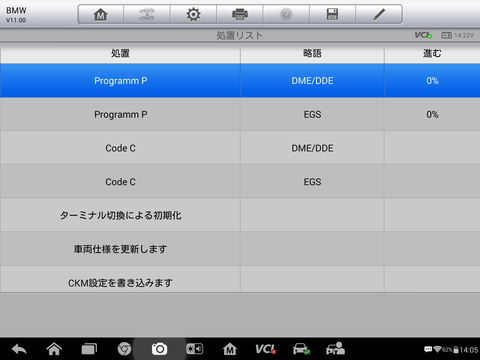Open the help question mark icon
The width and height of the screenshot is (480, 360).
pos(286,14)
